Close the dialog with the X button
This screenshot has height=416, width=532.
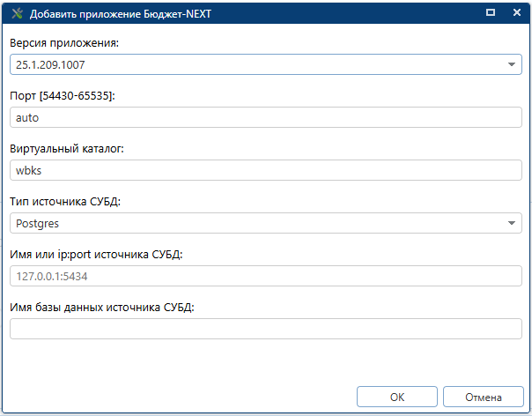pyautogui.click(x=516, y=13)
